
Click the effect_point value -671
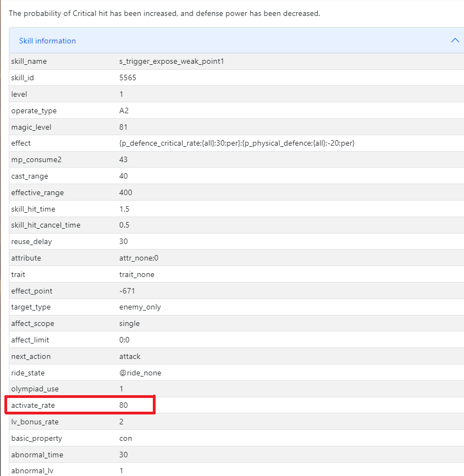[127, 291]
